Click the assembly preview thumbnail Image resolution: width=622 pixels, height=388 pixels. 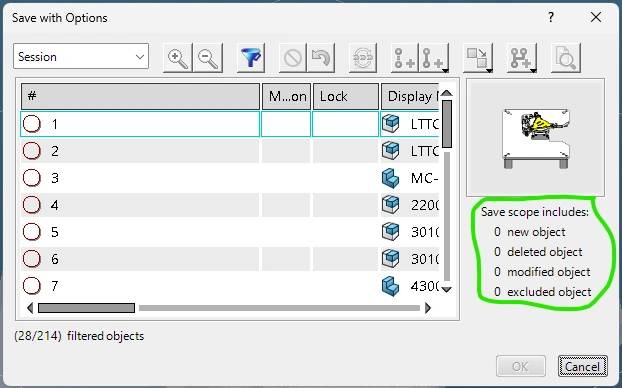pyautogui.click(x=536, y=137)
